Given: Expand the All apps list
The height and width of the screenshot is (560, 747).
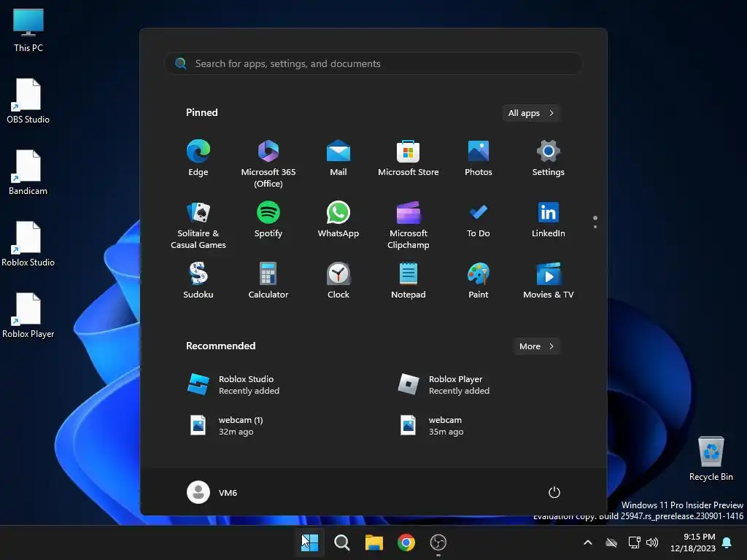Looking at the screenshot, I should (531, 113).
